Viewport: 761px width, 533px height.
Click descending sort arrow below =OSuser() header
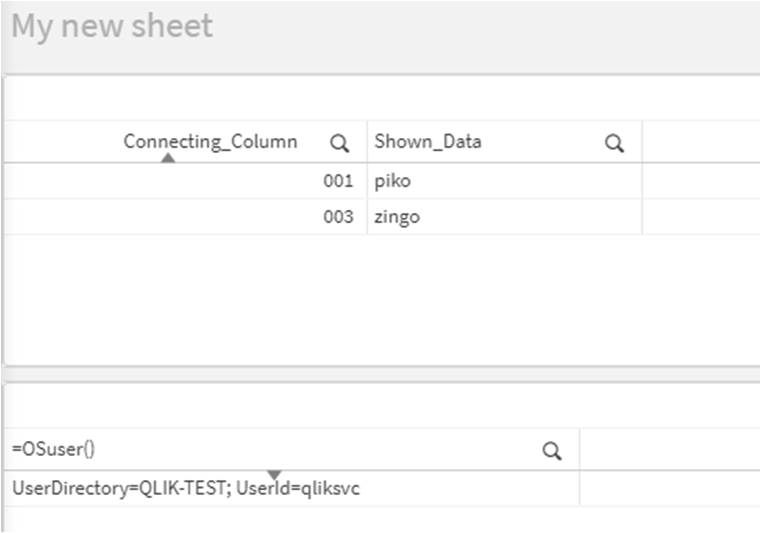click(274, 474)
